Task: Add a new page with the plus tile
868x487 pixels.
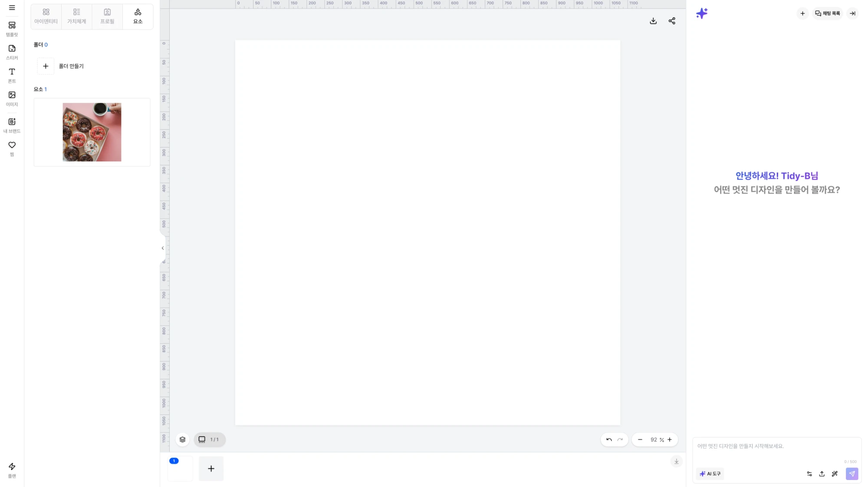Action: coord(211,468)
